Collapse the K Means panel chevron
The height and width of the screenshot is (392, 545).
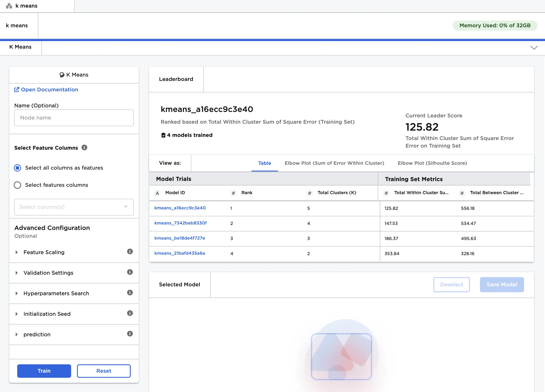(x=534, y=48)
